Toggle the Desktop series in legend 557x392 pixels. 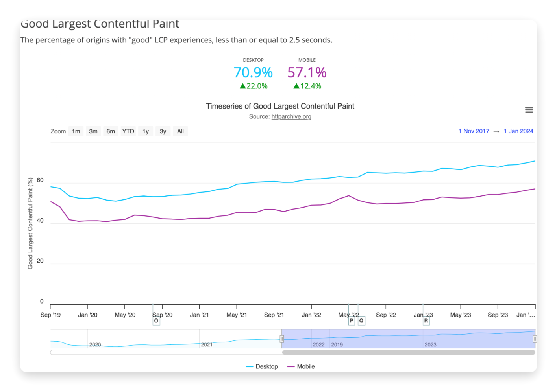tap(262, 366)
